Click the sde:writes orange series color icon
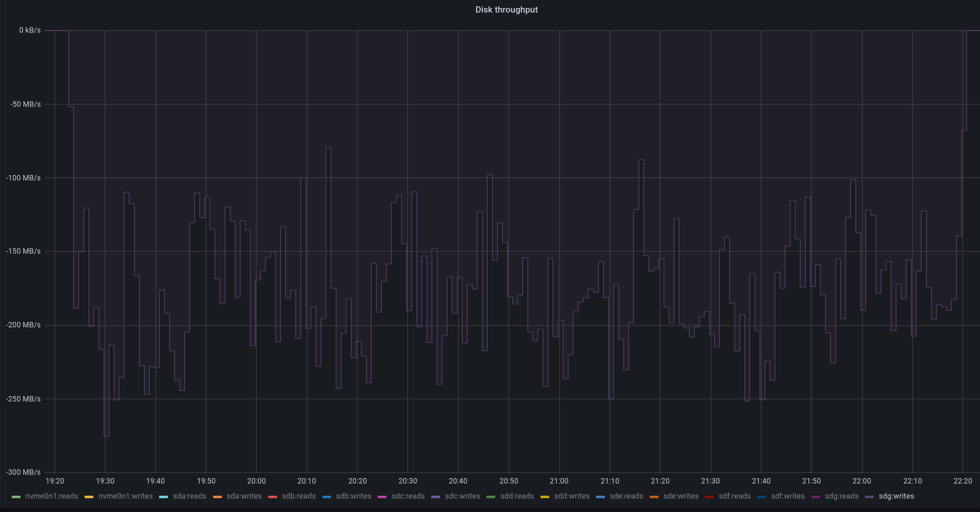 654,497
